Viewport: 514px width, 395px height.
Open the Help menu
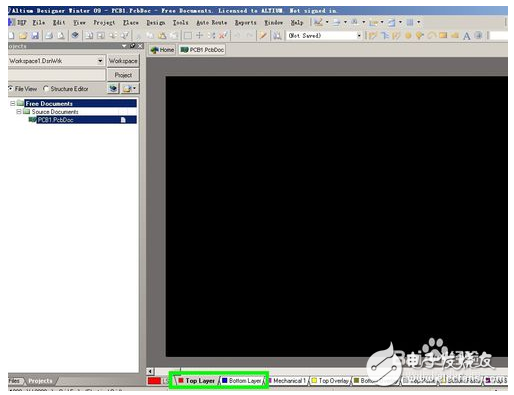point(297,23)
